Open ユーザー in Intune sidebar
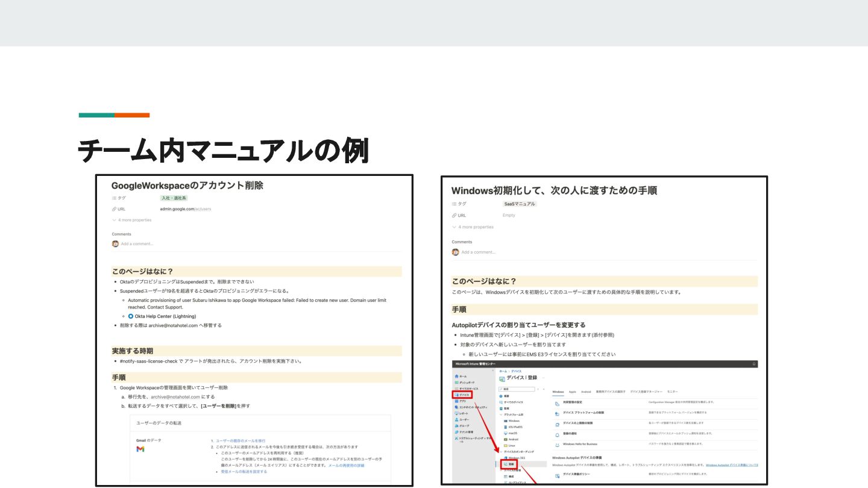Image resolution: width=868 pixels, height=488 pixels. 462,419
